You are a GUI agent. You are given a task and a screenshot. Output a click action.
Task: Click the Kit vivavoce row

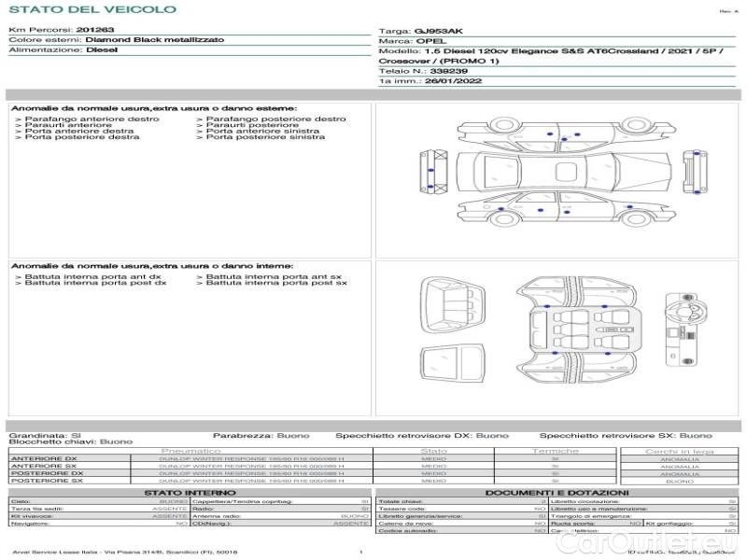coord(99,516)
